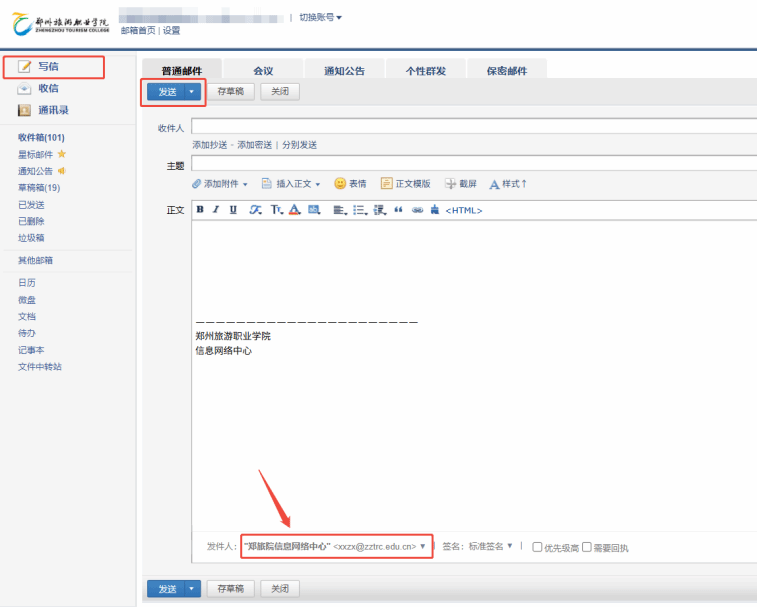758x607 pixels.
Task: Toggle bold text formatting
Action: (x=200, y=210)
